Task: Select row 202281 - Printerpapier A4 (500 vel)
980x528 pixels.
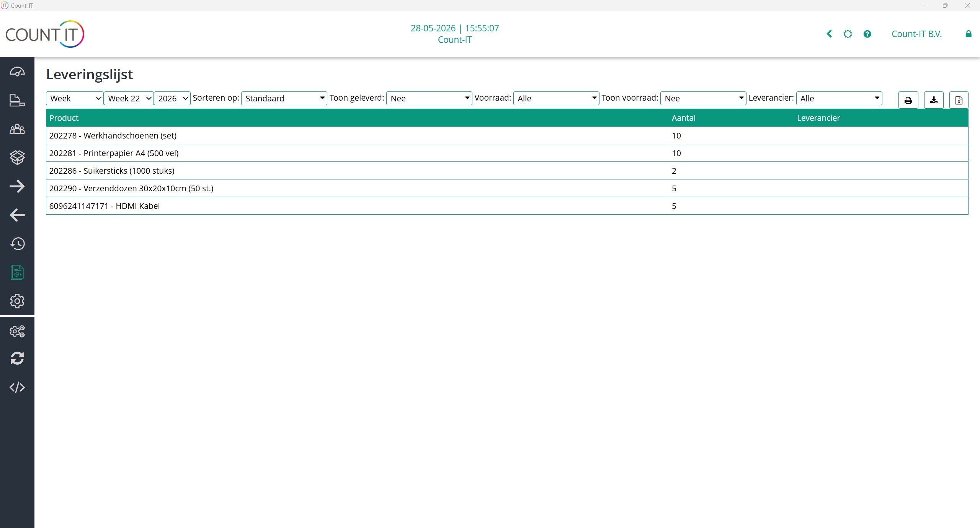Action: (507, 153)
